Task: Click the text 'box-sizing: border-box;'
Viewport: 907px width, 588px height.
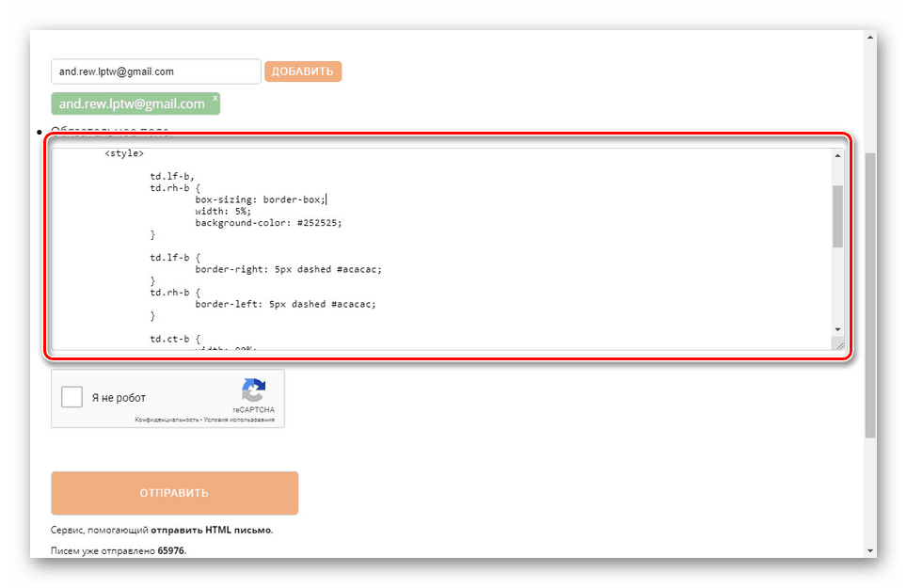Action: pos(261,199)
